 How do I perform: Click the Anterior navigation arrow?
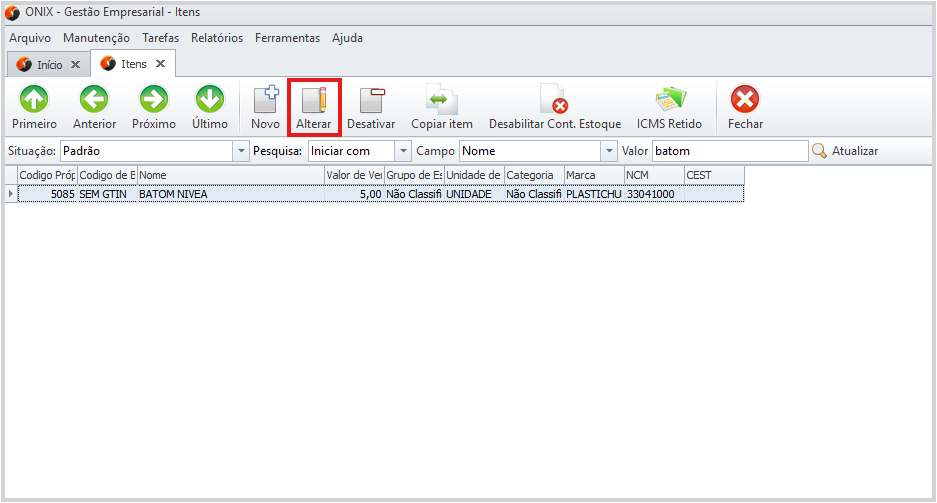[94, 100]
